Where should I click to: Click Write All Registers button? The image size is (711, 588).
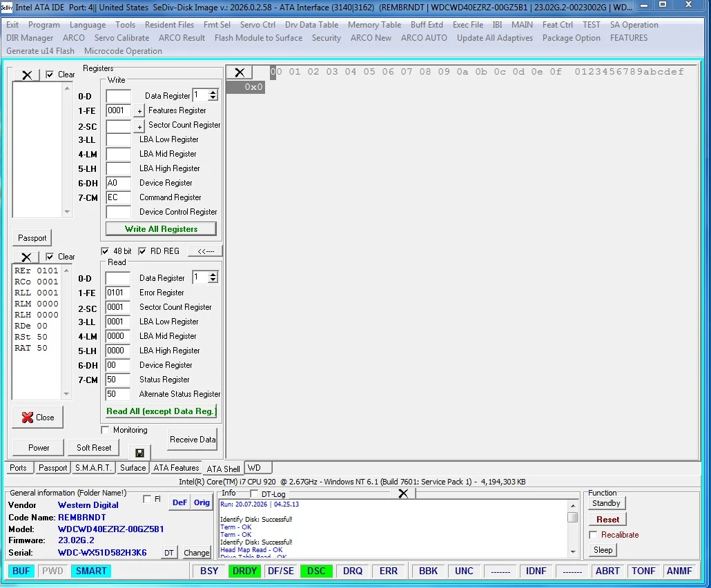pyautogui.click(x=161, y=229)
